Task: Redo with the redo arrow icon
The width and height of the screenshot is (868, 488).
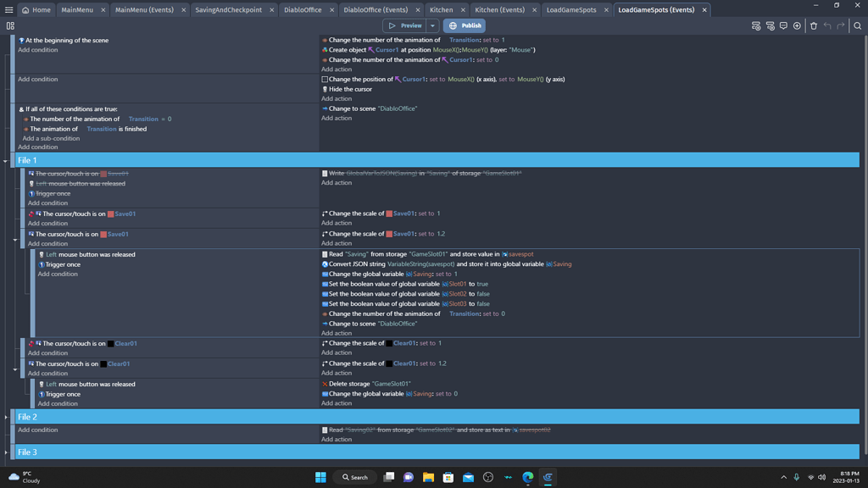Action: pyautogui.click(x=841, y=25)
